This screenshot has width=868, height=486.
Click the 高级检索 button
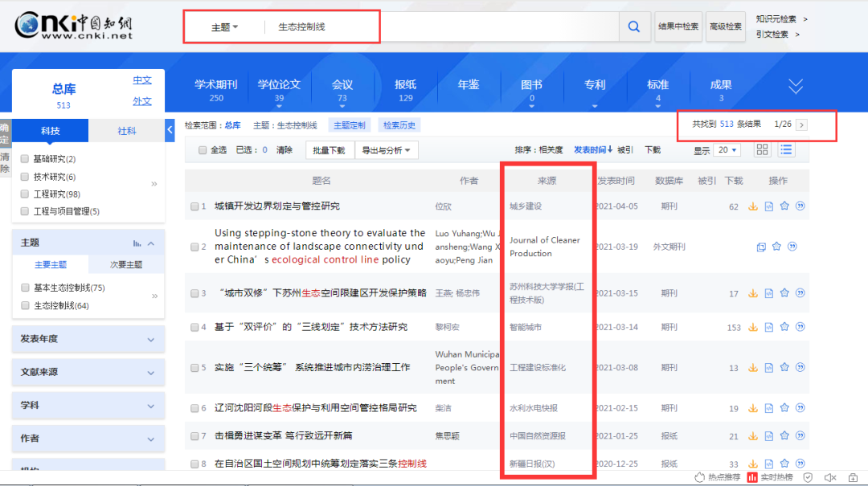point(724,27)
